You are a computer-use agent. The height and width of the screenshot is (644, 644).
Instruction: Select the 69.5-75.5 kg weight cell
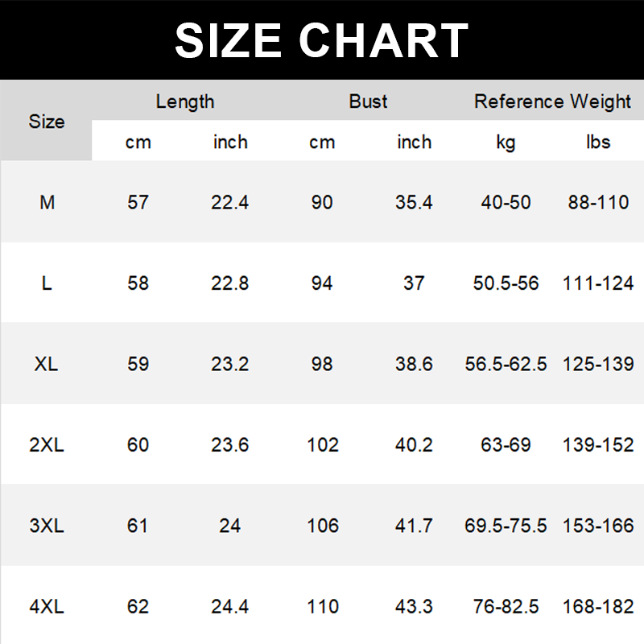(506, 526)
